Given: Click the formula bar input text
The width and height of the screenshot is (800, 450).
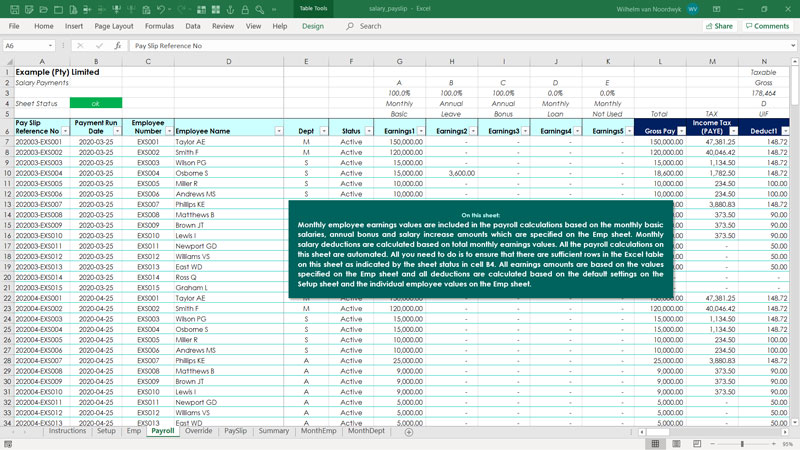Looking at the screenshot, I should [x=168, y=45].
